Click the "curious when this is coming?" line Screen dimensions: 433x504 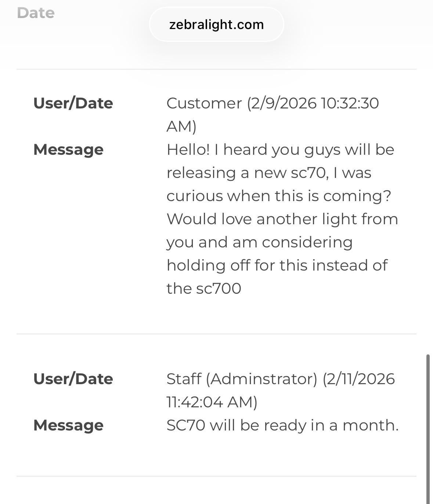point(279,196)
